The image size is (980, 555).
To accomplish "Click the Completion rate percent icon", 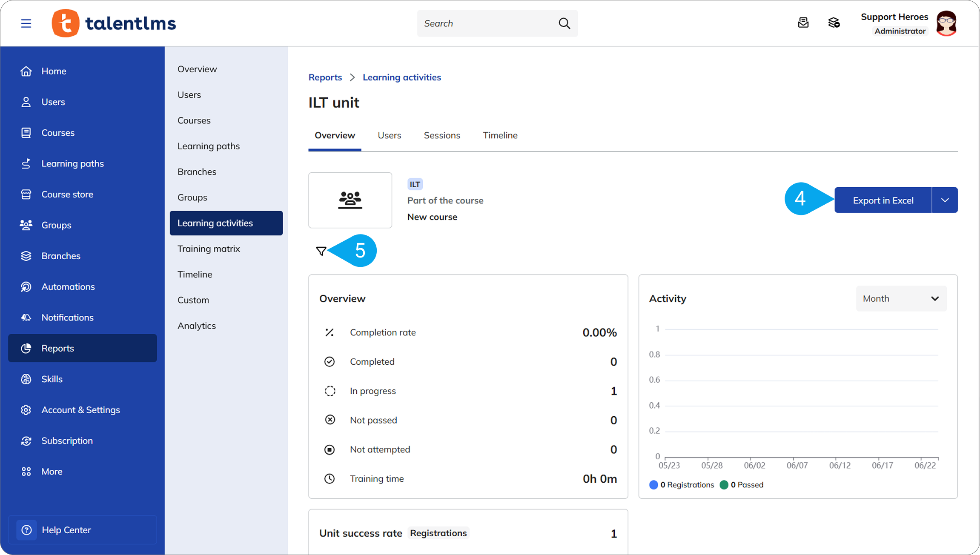I will pyautogui.click(x=330, y=332).
